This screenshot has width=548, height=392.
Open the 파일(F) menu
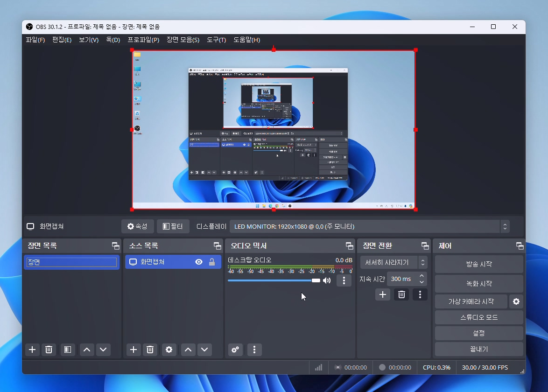tap(35, 40)
